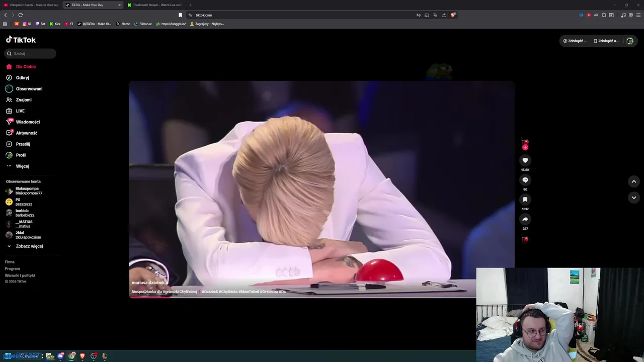Image resolution: width=644 pixels, height=362 pixels.
Task: Go to previous video with up chevron
Action: click(634, 182)
